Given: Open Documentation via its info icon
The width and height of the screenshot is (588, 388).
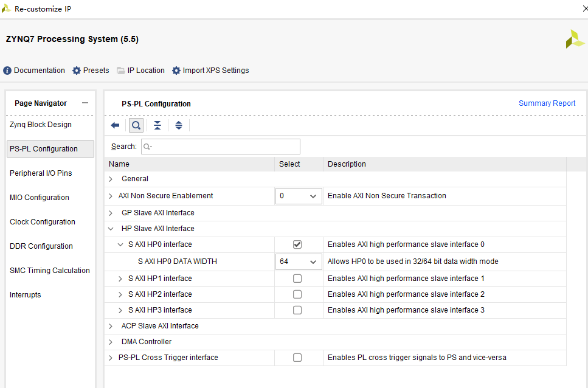Looking at the screenshot, I should tap(7, 71).
